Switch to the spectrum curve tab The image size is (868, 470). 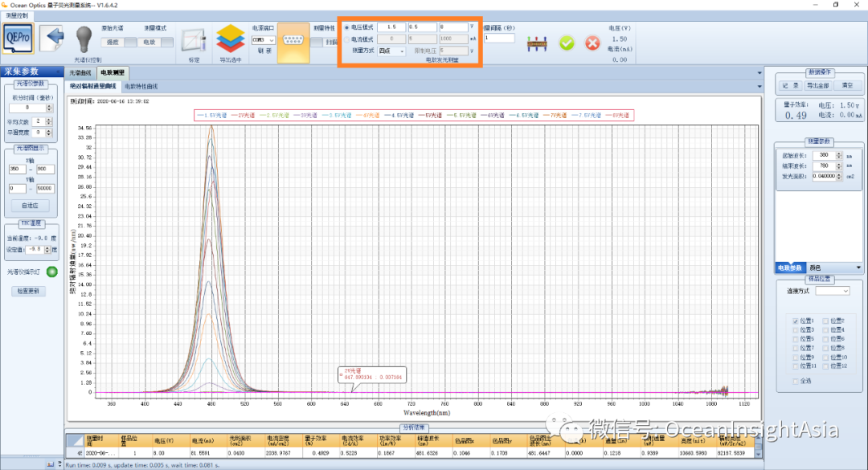coord(80,73)
